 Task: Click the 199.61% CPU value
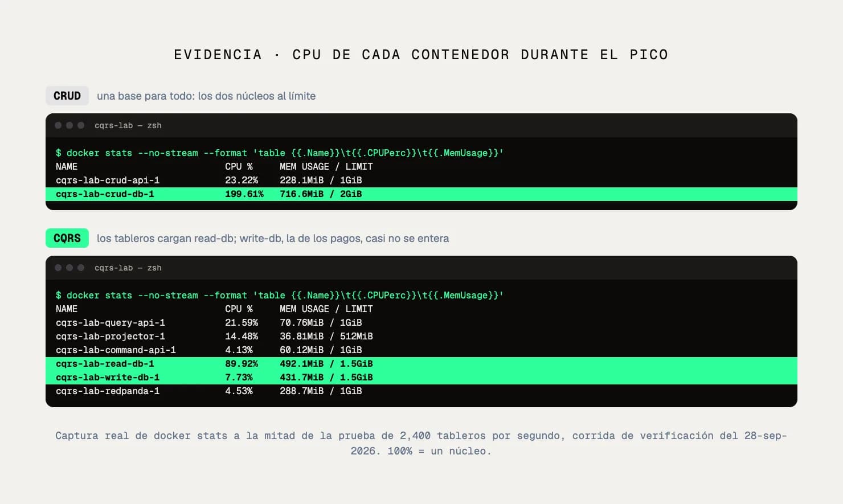click(x=244, y=194)
